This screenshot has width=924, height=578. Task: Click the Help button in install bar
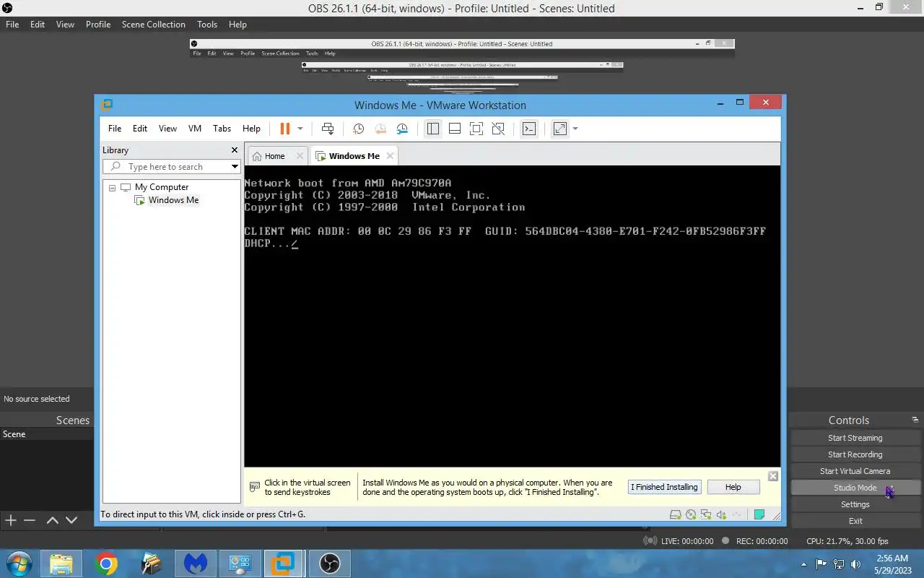coord(733,487)
